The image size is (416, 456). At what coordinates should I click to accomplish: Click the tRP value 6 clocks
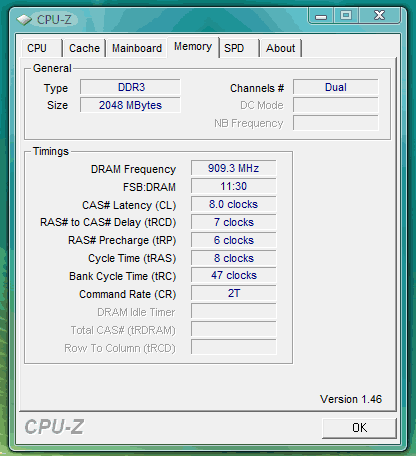pyautogui.click(x=234, y=240)
